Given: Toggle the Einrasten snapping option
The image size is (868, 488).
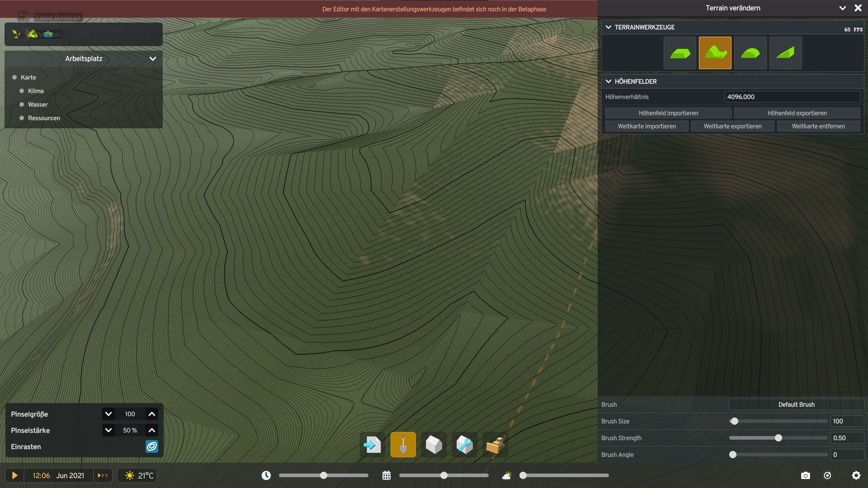Looking at the screenshot, I should 152,446.
